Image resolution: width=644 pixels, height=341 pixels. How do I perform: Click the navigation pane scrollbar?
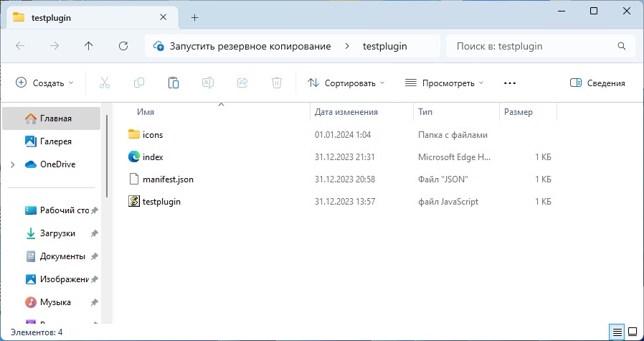point(107,157)
